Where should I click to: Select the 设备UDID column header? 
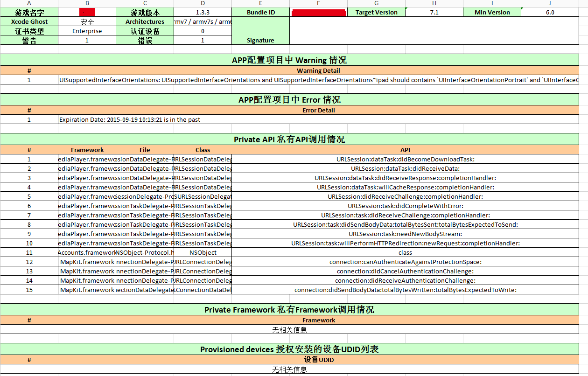318,360
